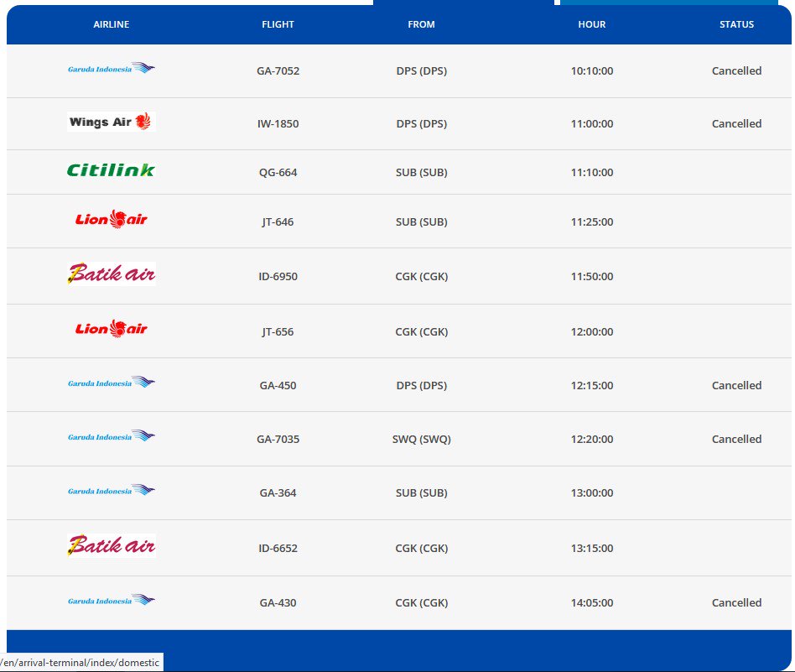Image resolution: width=795 pixels, height=672 pixels.
Task: Click the Cancelled status for IW-1850
Action: pyautogui.click(x=736, y=124)
